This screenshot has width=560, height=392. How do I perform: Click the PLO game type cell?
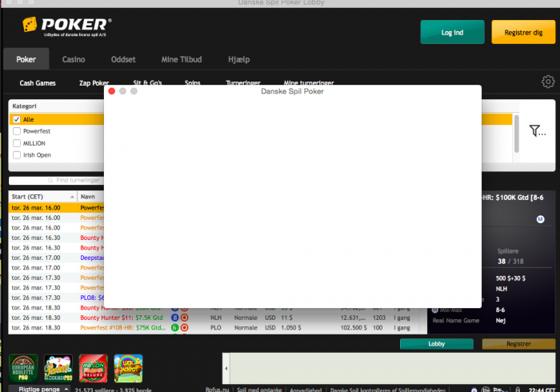tap(216, 328)
